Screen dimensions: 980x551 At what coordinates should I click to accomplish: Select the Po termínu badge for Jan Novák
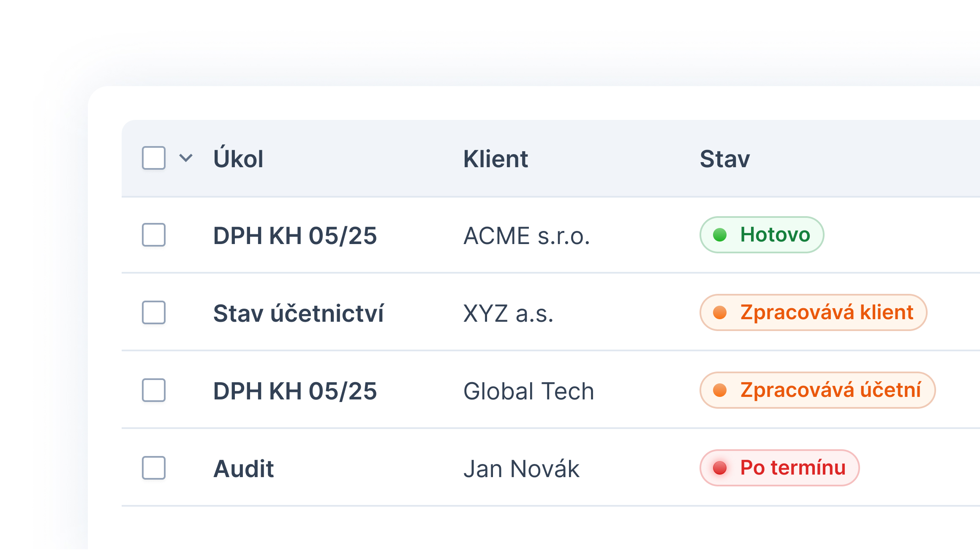(779, 468)
